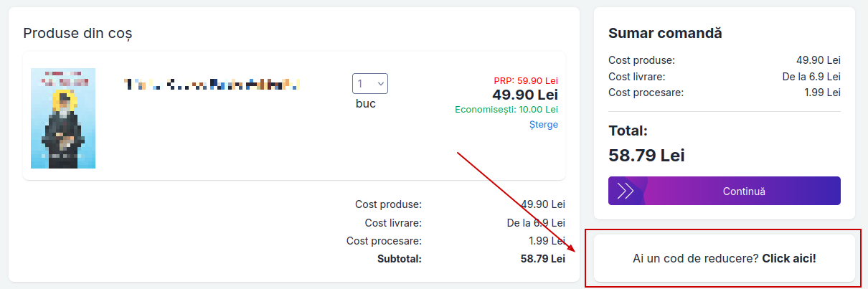Open the discount code prompt 'Click aici!'
Screen dimensions: 868x289
tap(789, 258)
